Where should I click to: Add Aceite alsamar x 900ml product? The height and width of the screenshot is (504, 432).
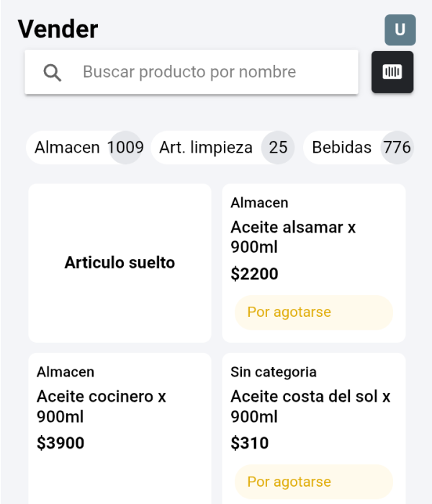pos(313,263)
